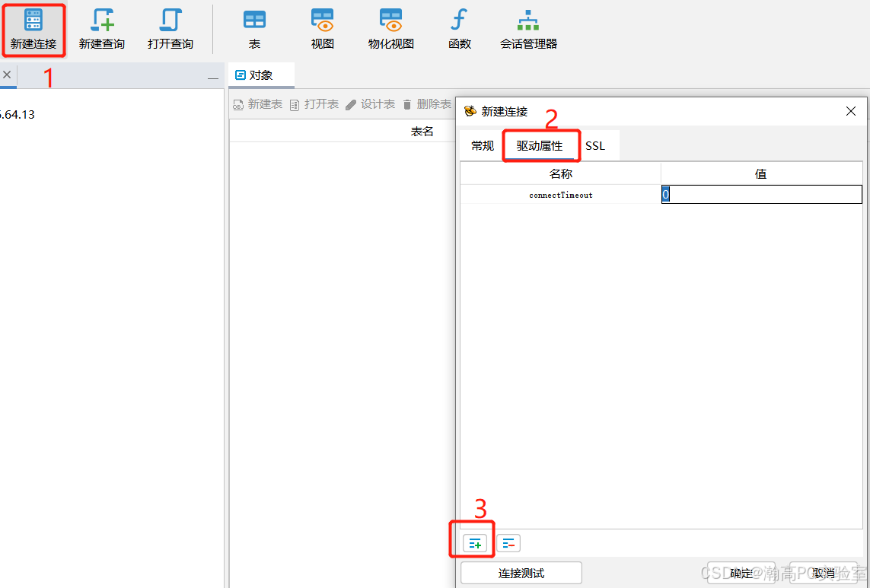Open 新建查询 from the toolbar

[101, 30]
